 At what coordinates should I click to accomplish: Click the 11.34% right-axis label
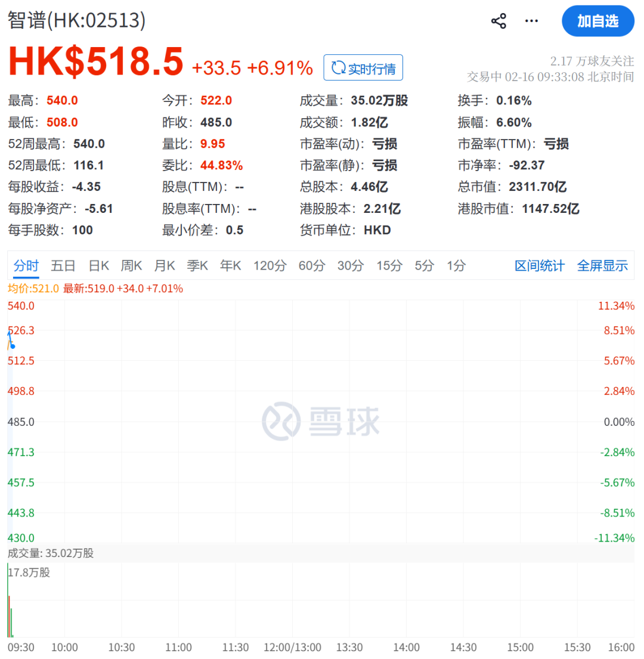pos(616,306)
